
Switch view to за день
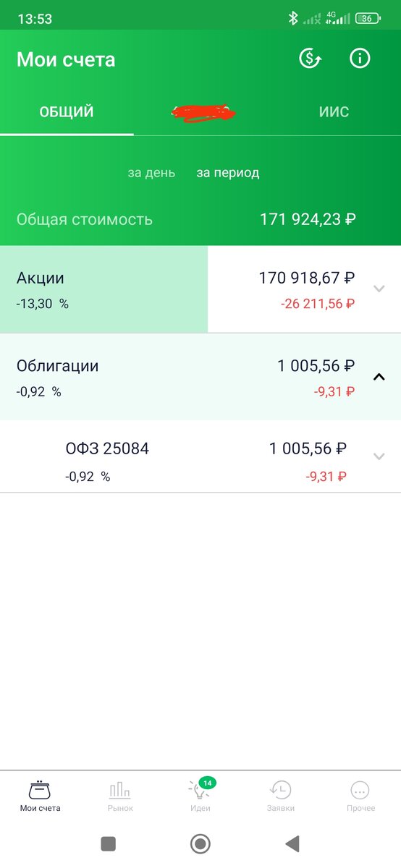[x=151, y=173]
